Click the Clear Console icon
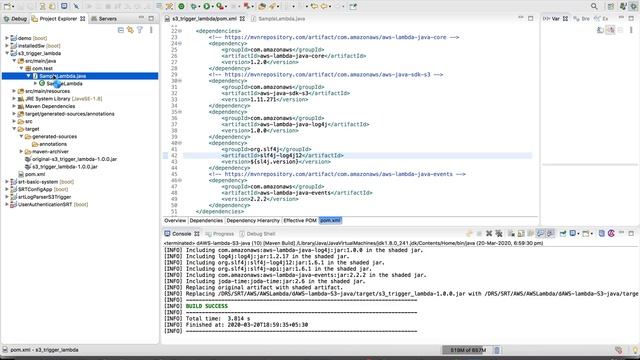This screenshot has width=640, height=360. (x=511, y=233)
